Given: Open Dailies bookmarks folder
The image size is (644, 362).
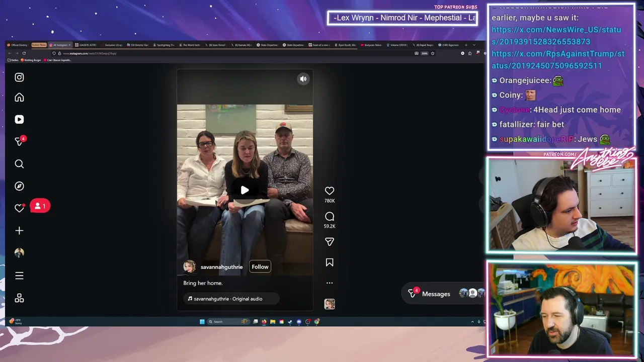Looking at the screenshot, I should pos(13,60).
